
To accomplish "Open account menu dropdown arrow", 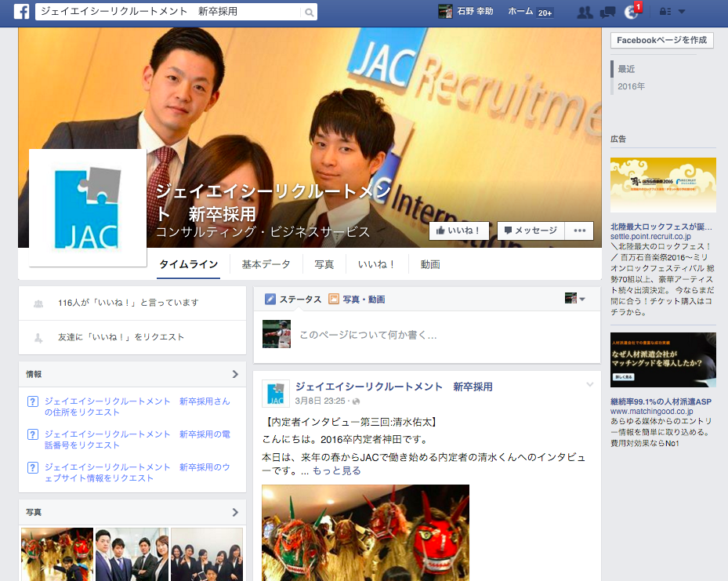I will (682, 12).
